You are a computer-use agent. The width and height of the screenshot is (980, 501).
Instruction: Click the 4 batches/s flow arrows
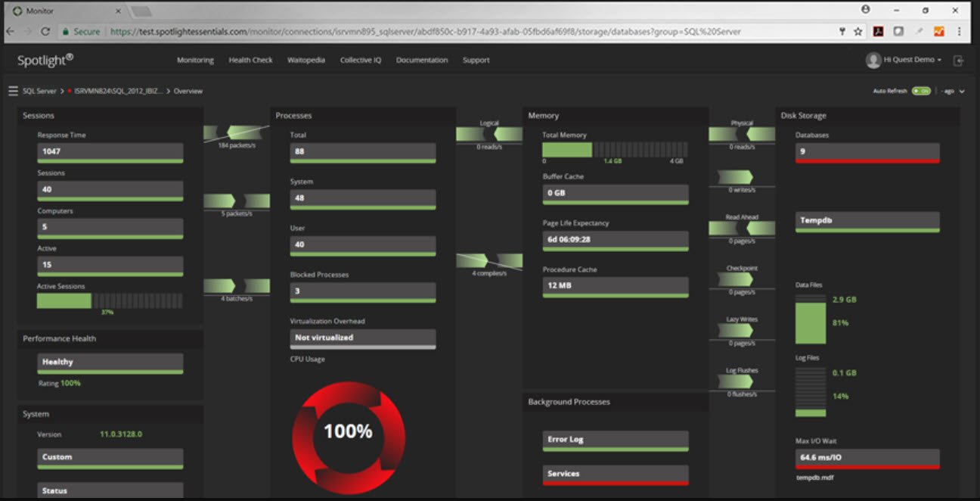(237, 286)
